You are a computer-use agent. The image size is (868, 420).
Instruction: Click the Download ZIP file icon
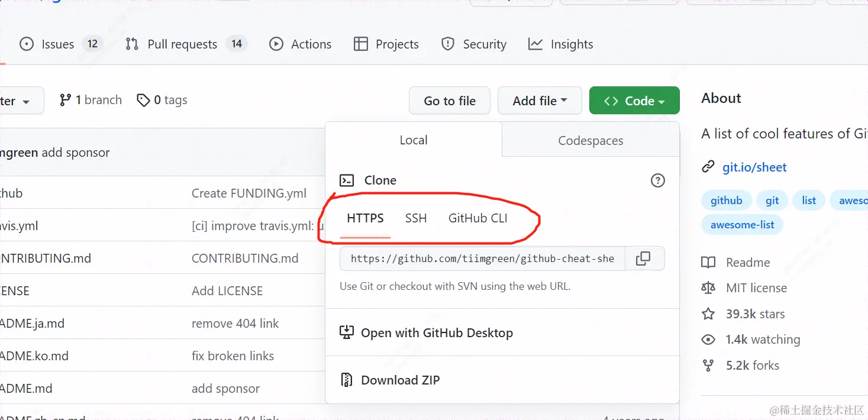pos(347,380)
